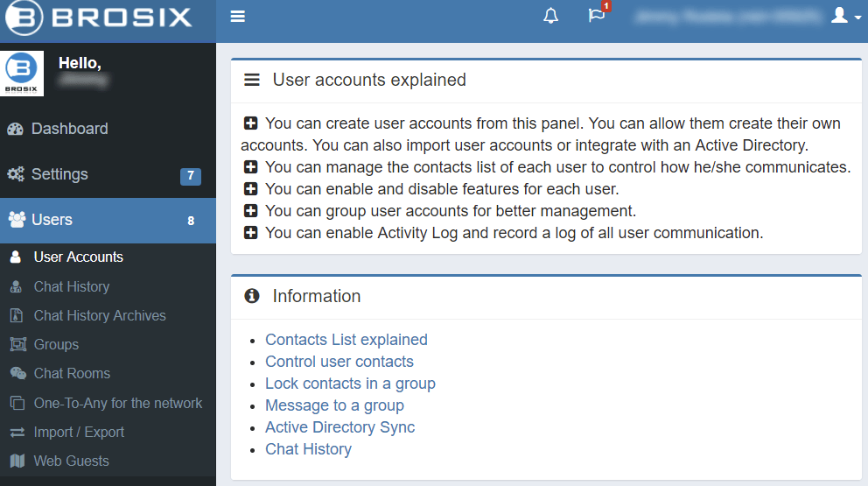Click the Dashboard gauge icon
This screenshot has width=868, height=486.
tap(16, 129)
